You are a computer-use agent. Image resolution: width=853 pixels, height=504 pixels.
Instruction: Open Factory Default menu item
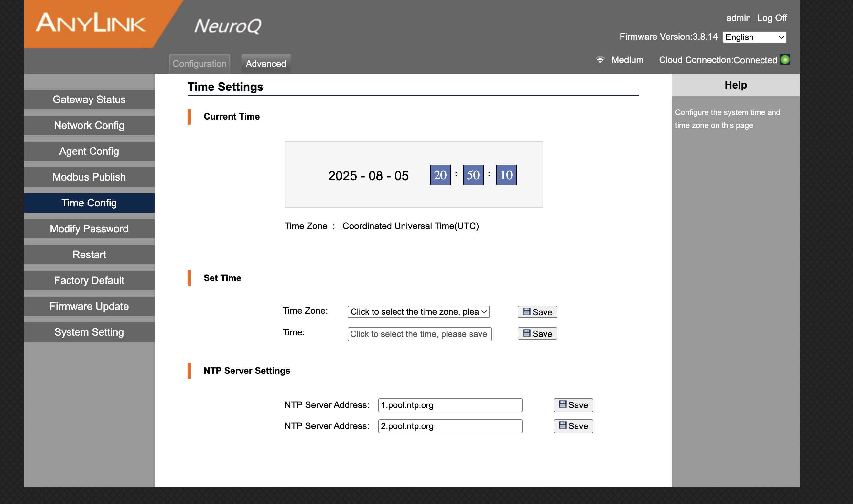[x=89, y=280]
